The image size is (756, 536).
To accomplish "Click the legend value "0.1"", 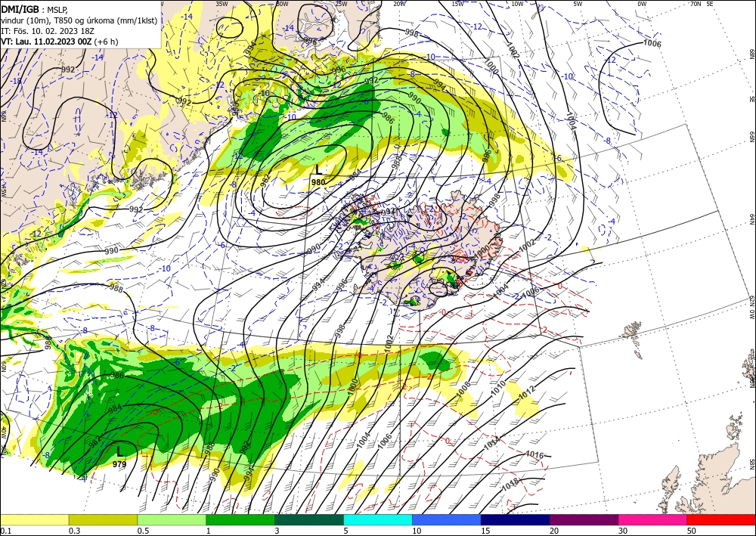I will [x=6, y=531].
